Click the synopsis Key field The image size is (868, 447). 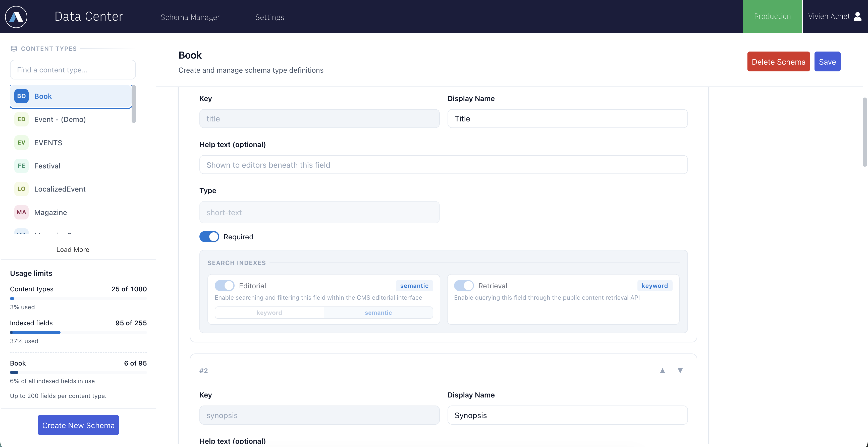point(319,415)
